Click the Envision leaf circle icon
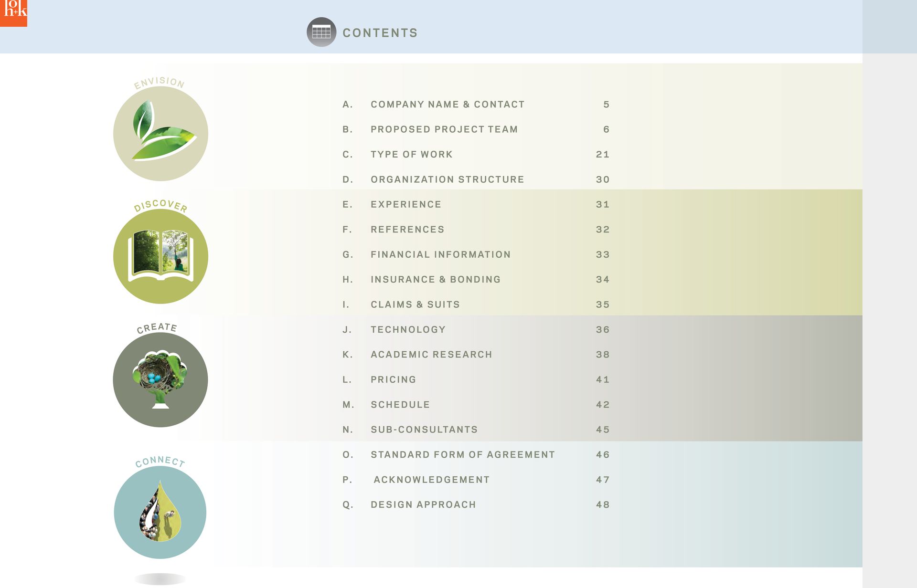 click(x=160, y=134)
